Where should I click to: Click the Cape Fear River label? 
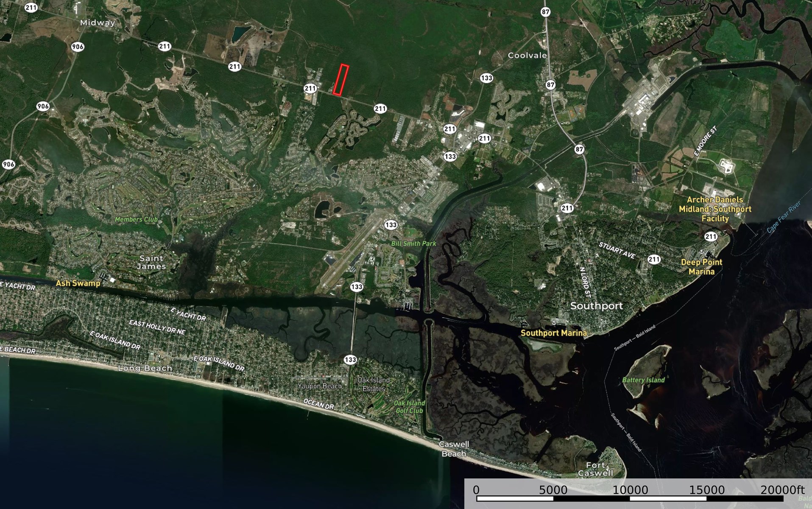click(x=784, y=217)
